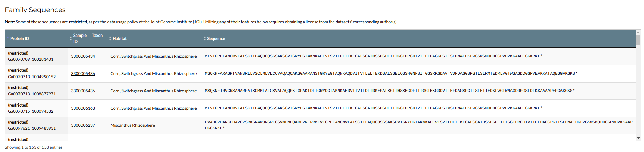Click Miscanthus Rhizosphere habitat cell for Ga0097621
Image resolution: width=644 pixels, height=152 pixels.
click(x=132, y=125)
